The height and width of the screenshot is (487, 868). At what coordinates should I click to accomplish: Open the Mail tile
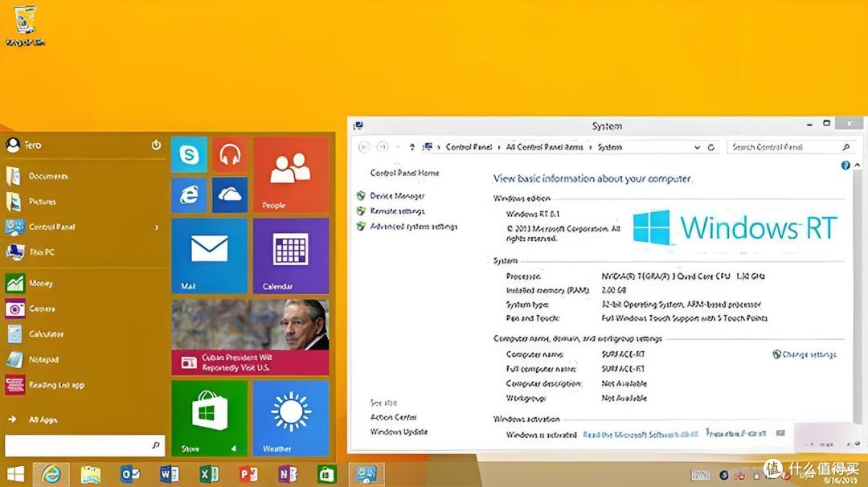(209, 256)
